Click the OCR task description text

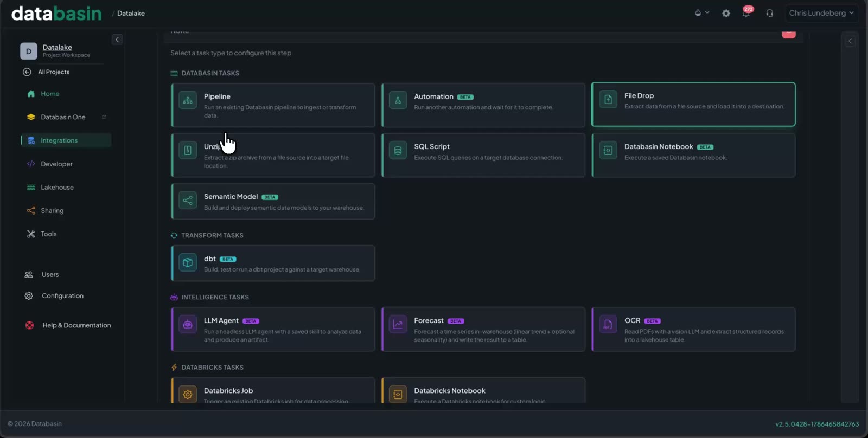pos(704,336)
